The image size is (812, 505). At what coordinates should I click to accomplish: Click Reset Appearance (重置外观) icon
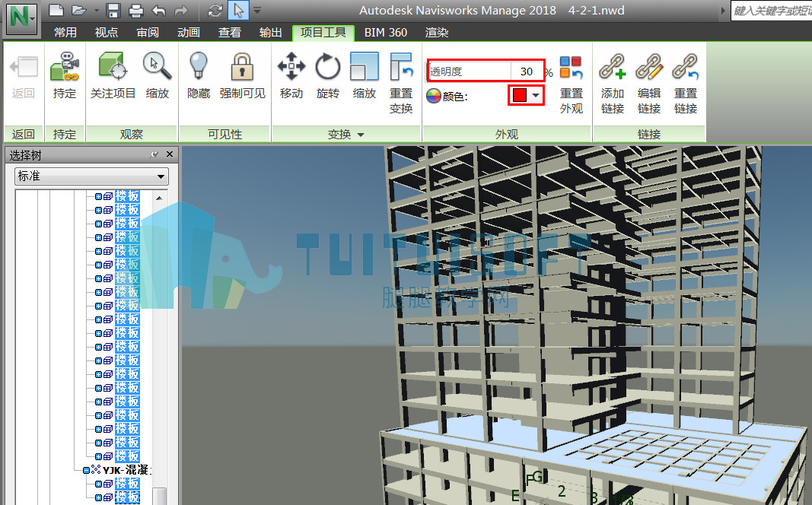[572, 67]
